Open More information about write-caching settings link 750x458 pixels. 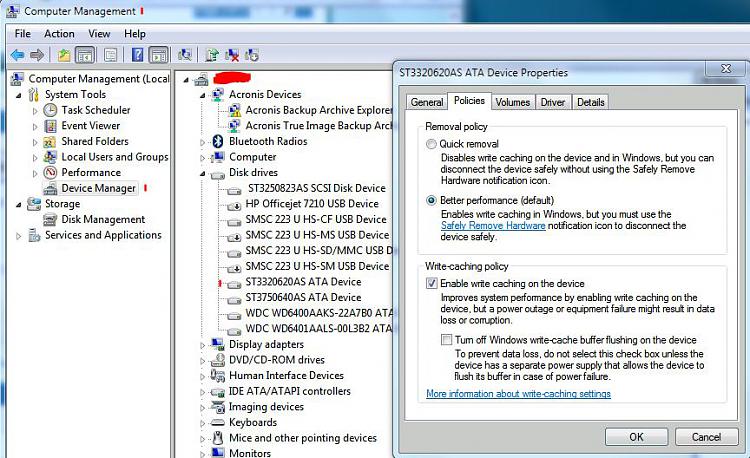518,393
